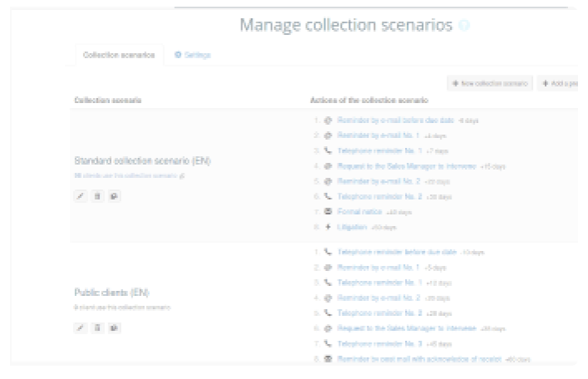Edit the Public clients scenario using pencil icon

pyautogui.click(x=81, y=327)
